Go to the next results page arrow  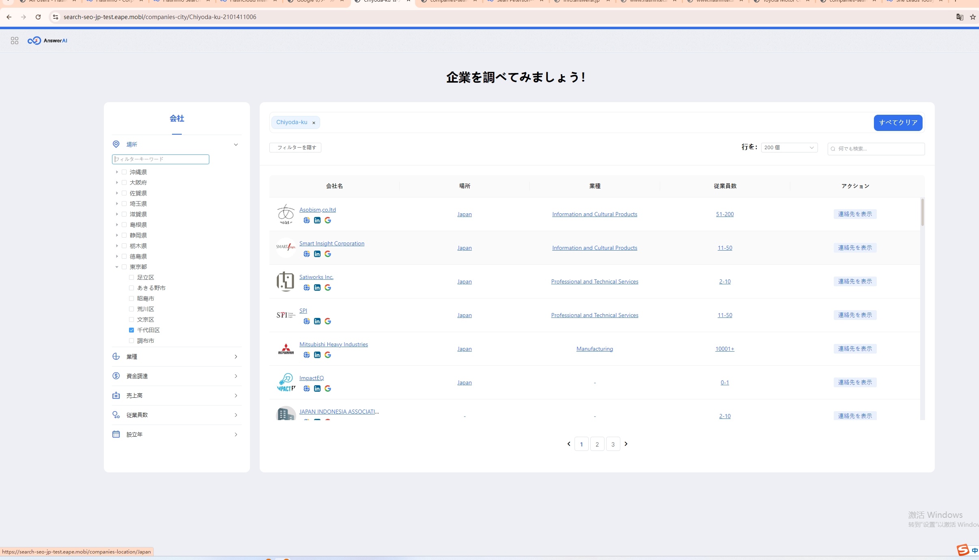(626, 444)
